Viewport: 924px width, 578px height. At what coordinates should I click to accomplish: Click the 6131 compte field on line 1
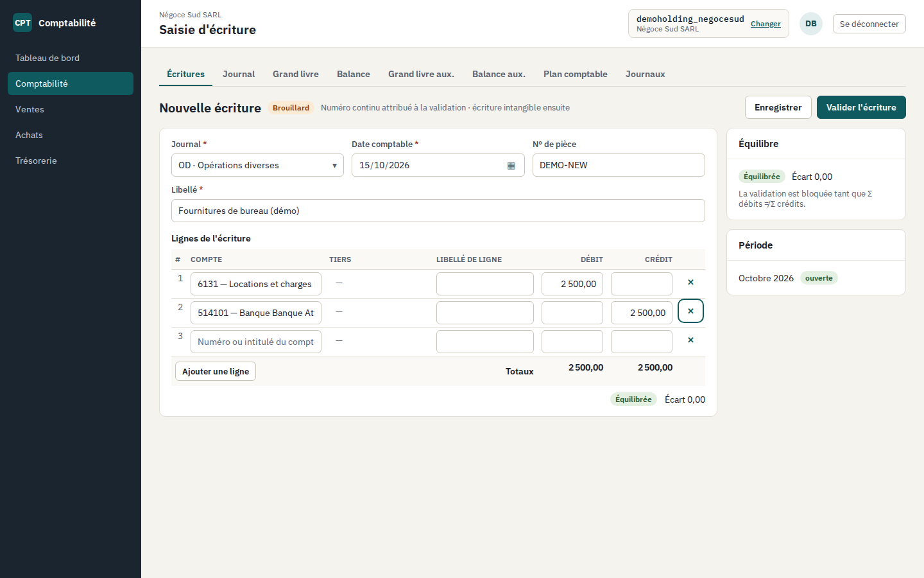click(x=256, y=284)
